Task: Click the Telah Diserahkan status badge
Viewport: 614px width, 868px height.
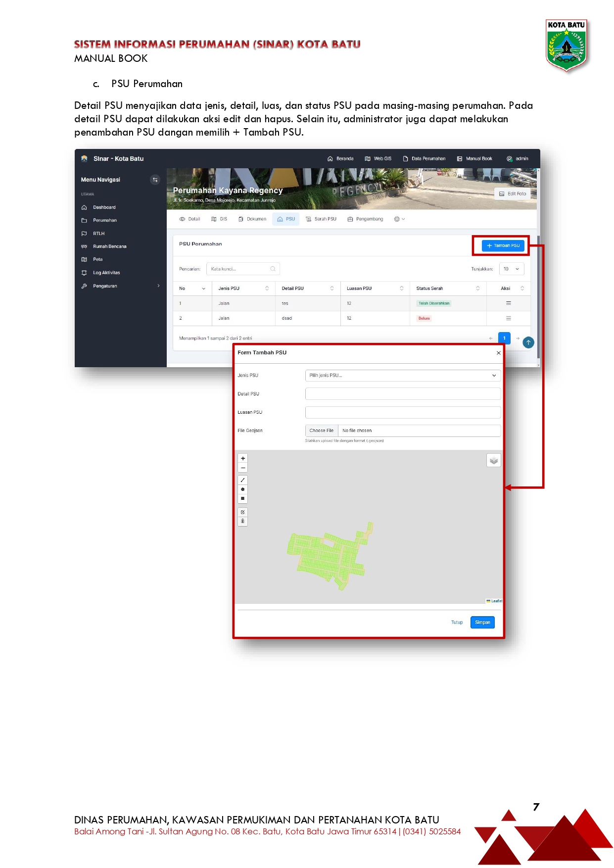Action: point(434,303)
